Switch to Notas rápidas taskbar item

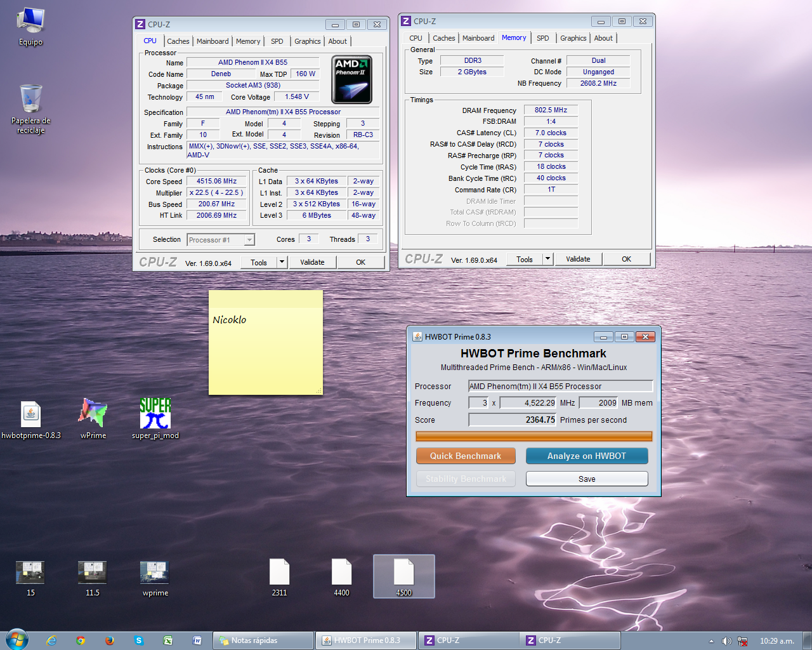(x=264, y=640)
